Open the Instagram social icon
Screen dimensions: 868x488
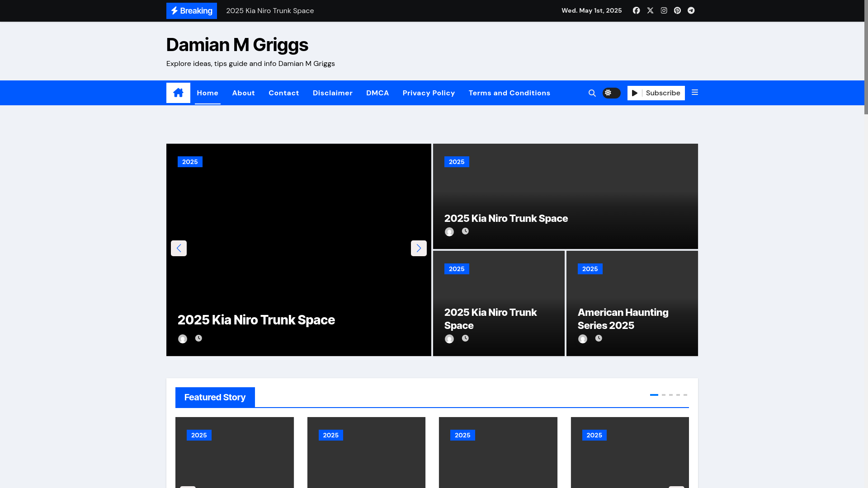(x=664, y=10)
